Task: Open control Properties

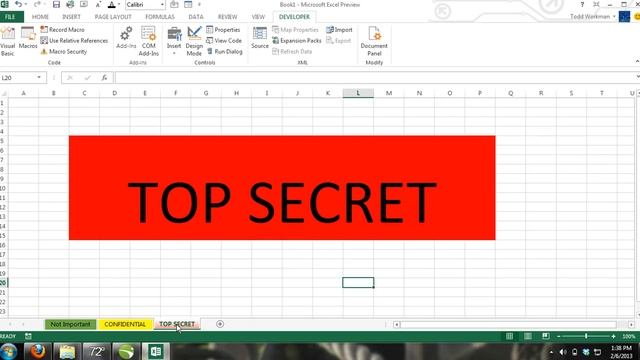Action: (x=223, y=30)
